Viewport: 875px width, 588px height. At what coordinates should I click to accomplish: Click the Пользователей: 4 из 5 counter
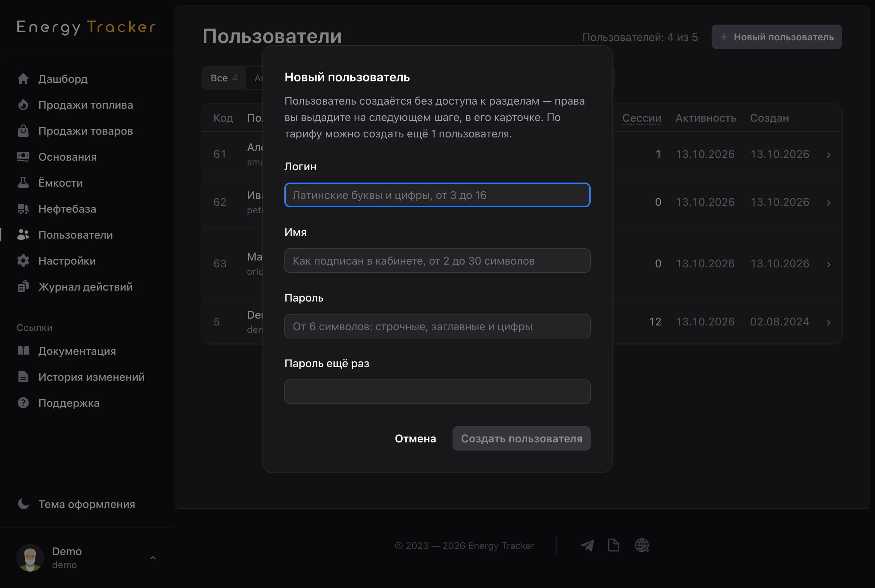[640, 37]
